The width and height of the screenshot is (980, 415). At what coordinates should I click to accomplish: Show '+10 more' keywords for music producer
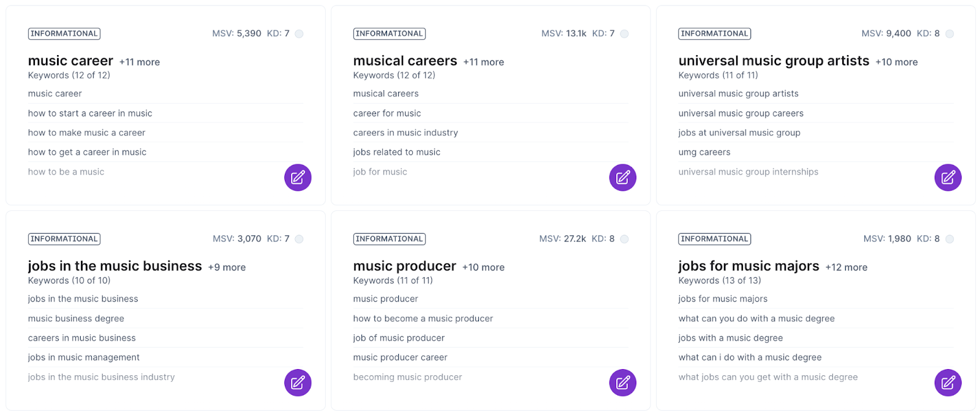click(x=483, y=267)
